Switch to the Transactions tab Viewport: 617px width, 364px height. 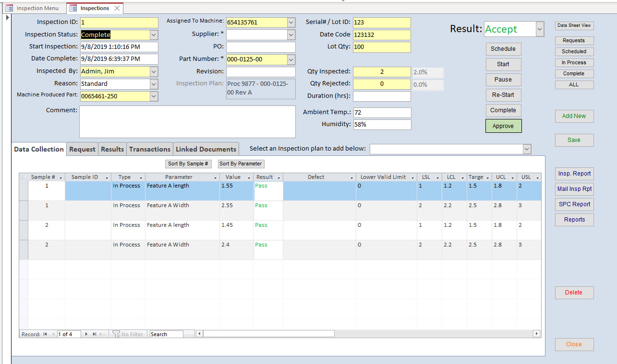pyautogui.click(x=150, y=149)
